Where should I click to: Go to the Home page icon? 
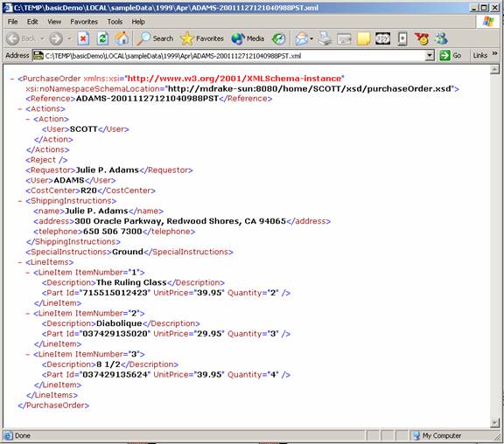click(x=122, y=38)
